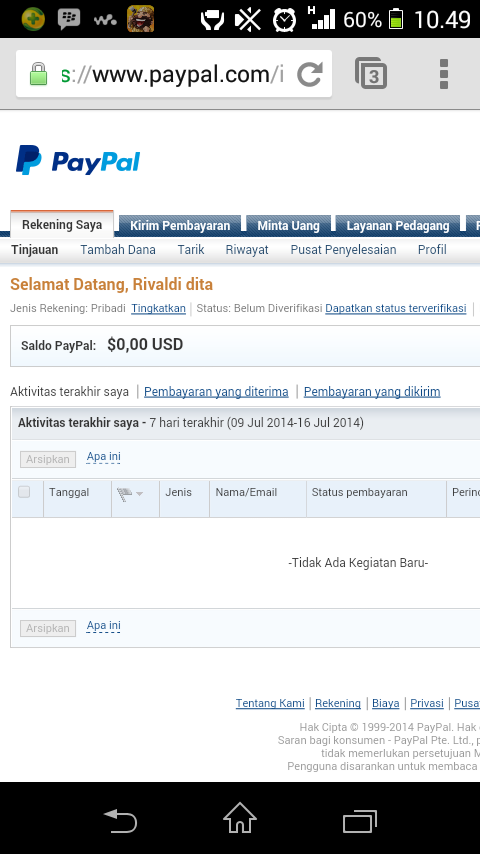The image size is (480, 854).
Task: Click the Nama/Email column header
Action: [x=246, y=492]
